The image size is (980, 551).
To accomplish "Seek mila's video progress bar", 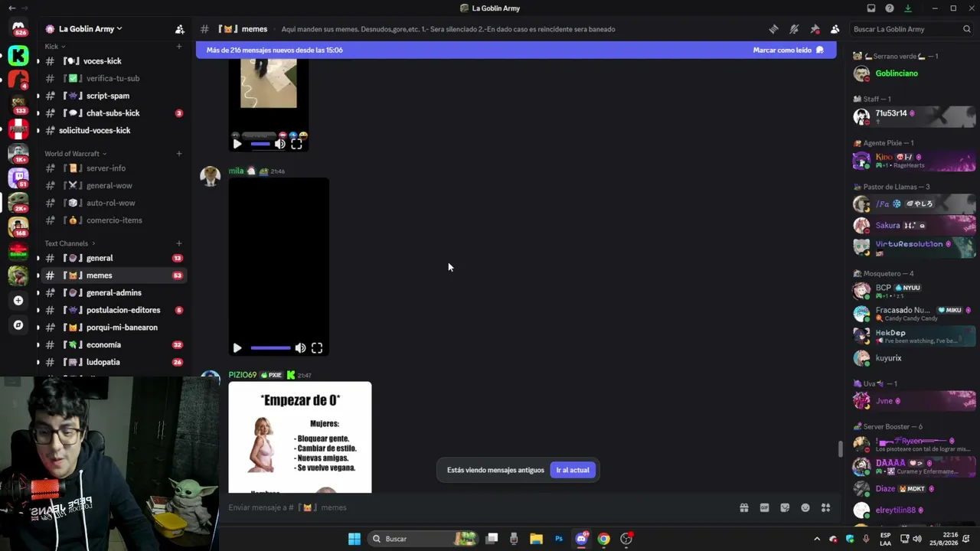I will (270, 348).
